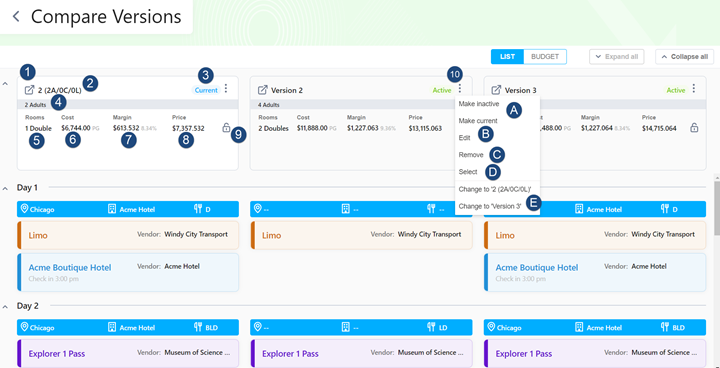The height and width of the screenshot is (368, 720).
Task: Open the Limo card in the Version 3 column
Action: tap(595, 235)
